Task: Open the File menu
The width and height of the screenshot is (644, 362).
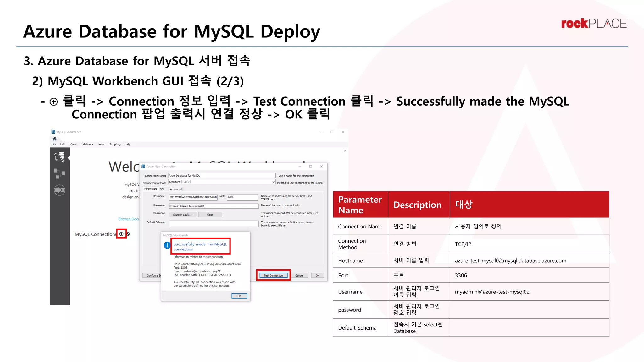Action: click(x=54, y=144)
